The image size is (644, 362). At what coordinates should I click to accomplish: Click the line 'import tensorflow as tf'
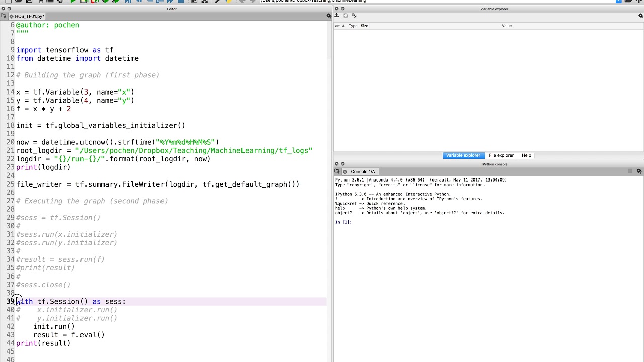click(65, 50)
